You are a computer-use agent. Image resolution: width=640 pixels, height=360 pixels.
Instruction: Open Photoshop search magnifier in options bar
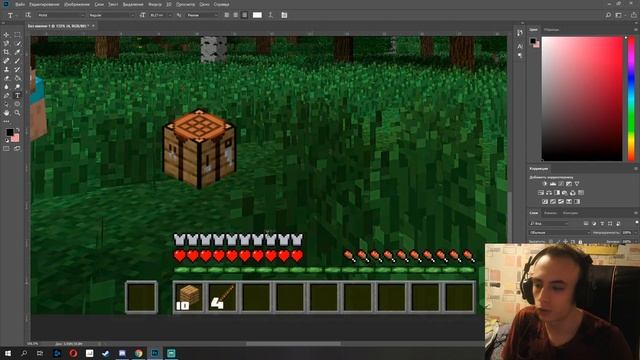pyautogui.click(x=608, y=15)
